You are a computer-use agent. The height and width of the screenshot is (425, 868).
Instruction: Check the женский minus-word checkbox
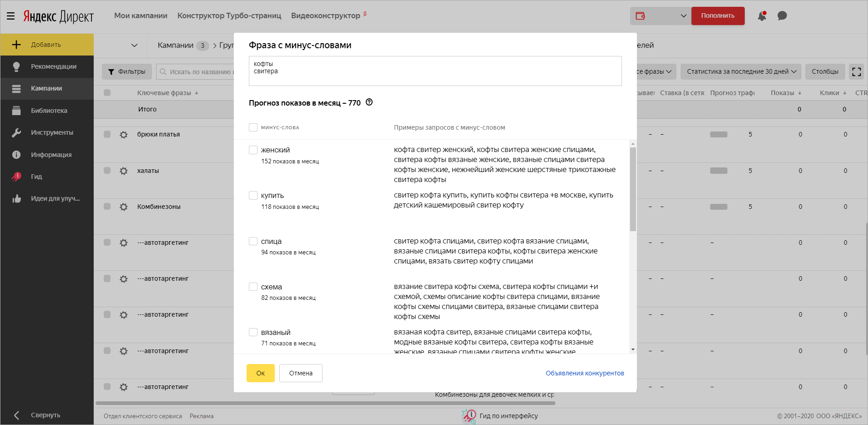253,150
